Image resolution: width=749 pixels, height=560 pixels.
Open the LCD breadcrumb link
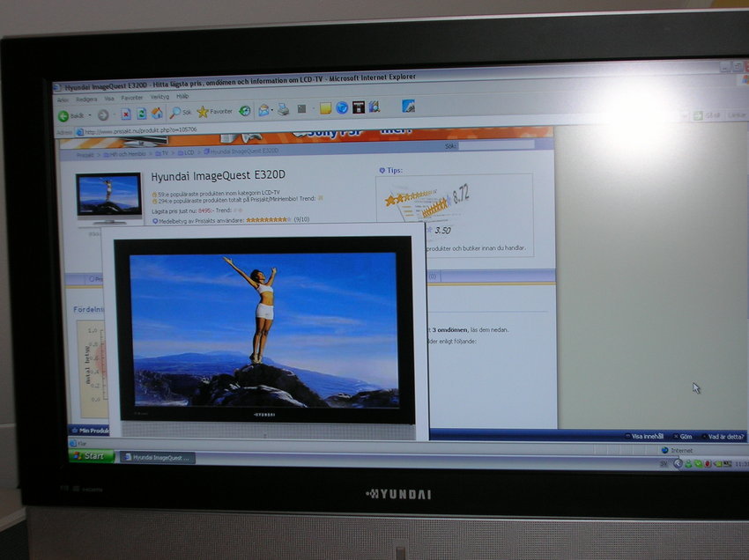click(186, 153)
